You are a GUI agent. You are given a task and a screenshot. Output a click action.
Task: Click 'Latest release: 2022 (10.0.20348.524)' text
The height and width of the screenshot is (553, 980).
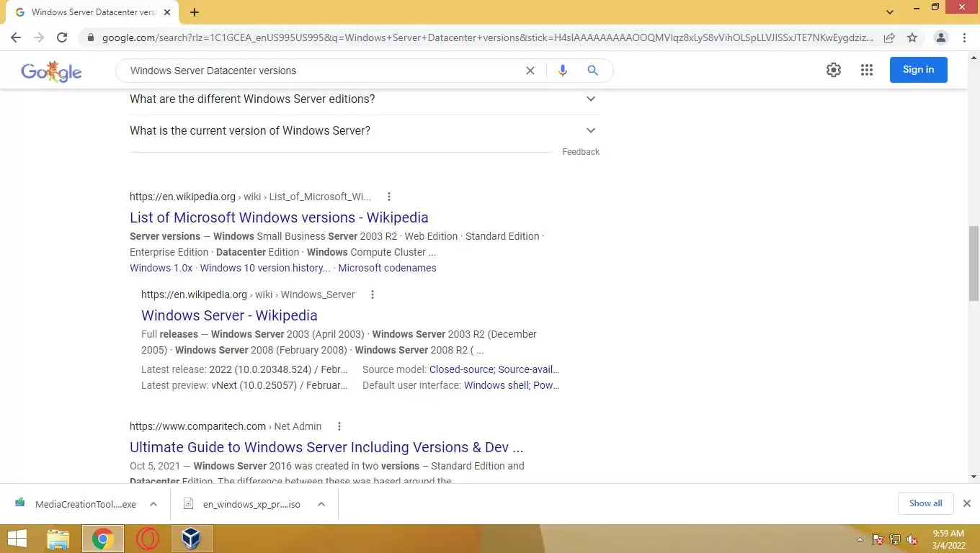click(244, 369)
